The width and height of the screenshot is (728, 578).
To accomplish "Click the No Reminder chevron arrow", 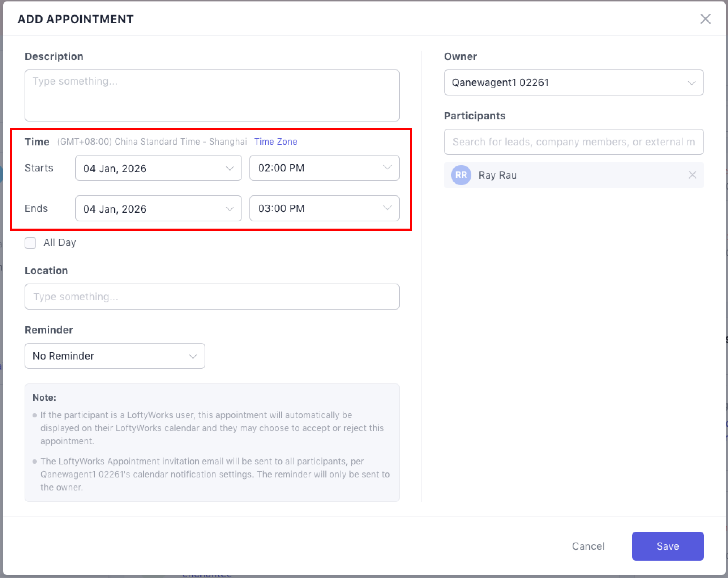I will [x=193, y=356].
